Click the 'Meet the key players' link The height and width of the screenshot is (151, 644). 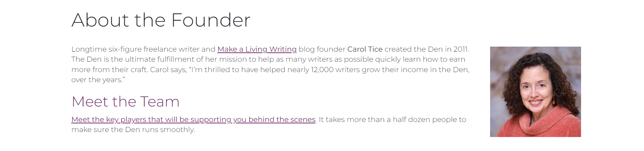pos(193,119)
